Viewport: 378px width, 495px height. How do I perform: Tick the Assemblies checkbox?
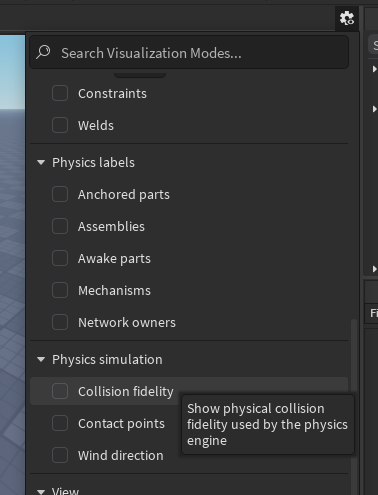pos(60,226)
